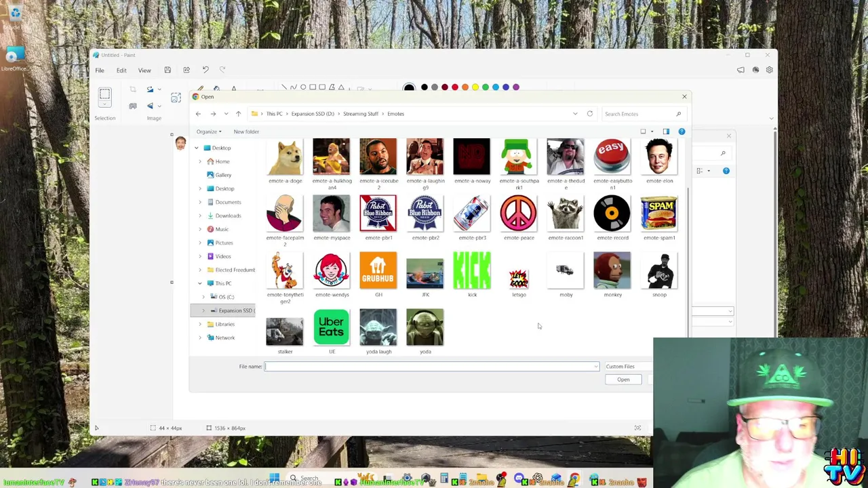Click the Open button

[623, 380]
